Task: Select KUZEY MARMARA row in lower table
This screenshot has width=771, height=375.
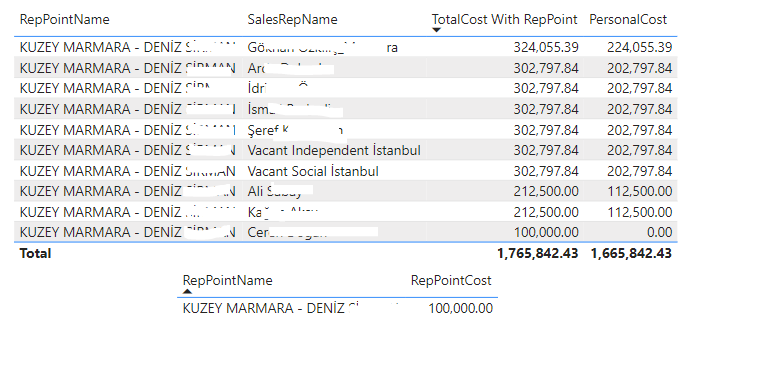Action: (x=337, y=308)
